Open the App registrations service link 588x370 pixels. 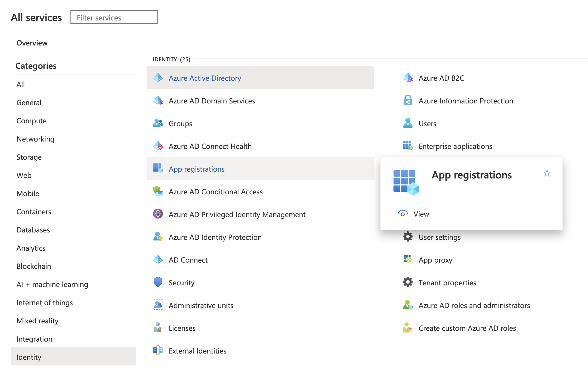[x=197, y=169]
